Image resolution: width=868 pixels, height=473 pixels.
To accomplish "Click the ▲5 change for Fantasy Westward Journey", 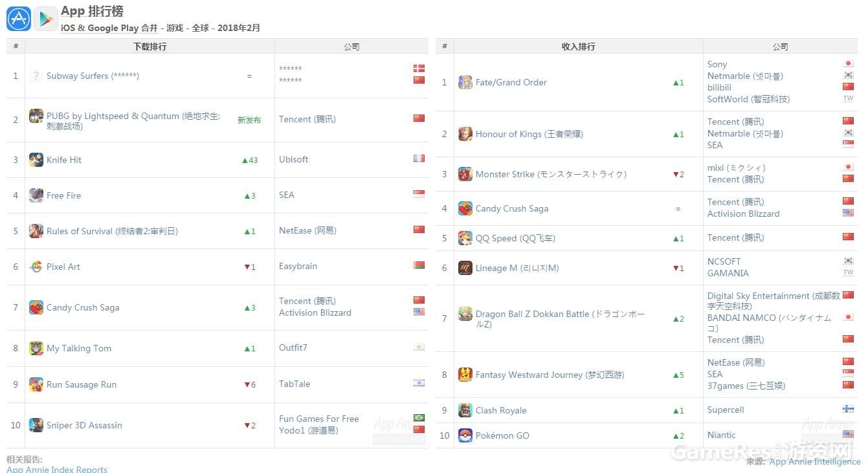I will [678, 375].
